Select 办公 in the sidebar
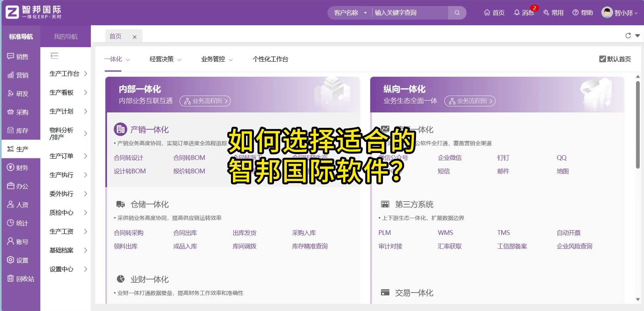 21,186
